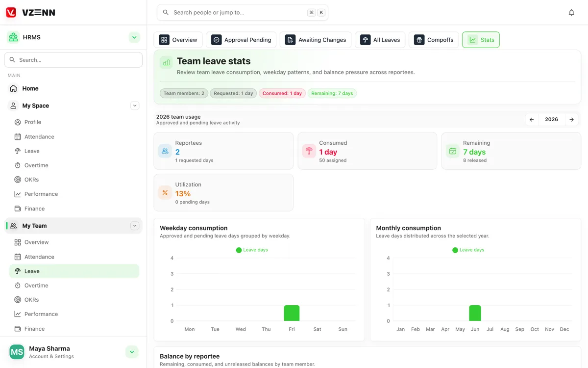
Task: Select the Stats tab
Action: click(481, 40)
